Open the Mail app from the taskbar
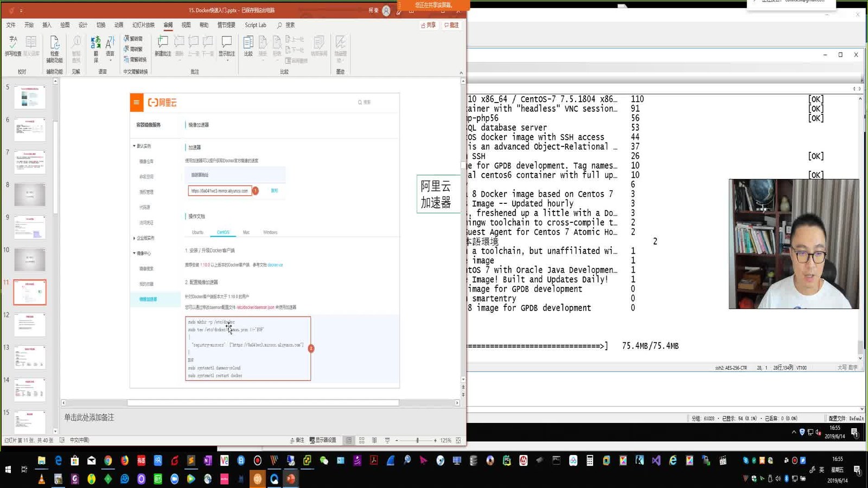Image resolution: width=868 pixels, height=488 pixels. click(x=91, y=461)
